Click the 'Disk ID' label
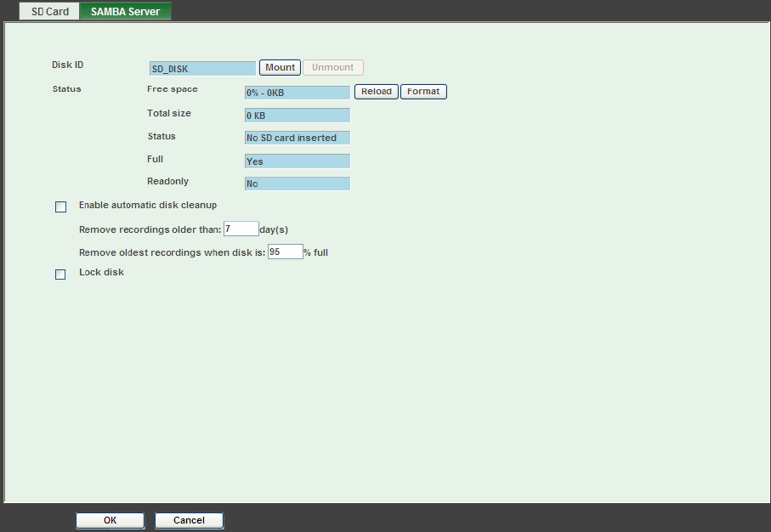Screen dimensions: 771x532 tap(68, 65)
